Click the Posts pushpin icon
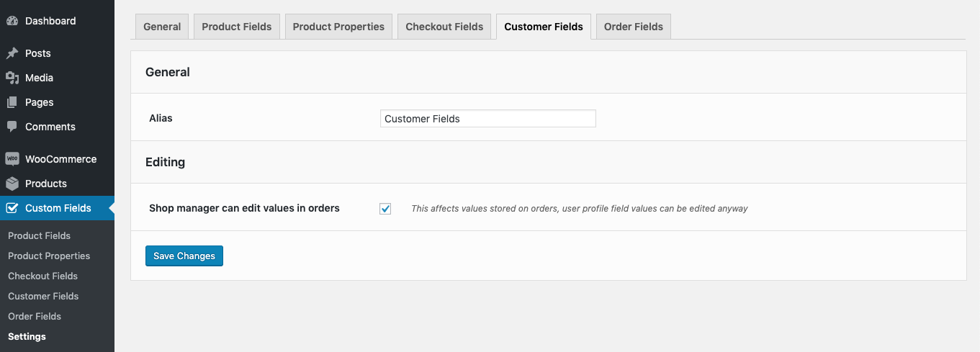980x352 pixels. pyautogui.click(x=12, y=53)
